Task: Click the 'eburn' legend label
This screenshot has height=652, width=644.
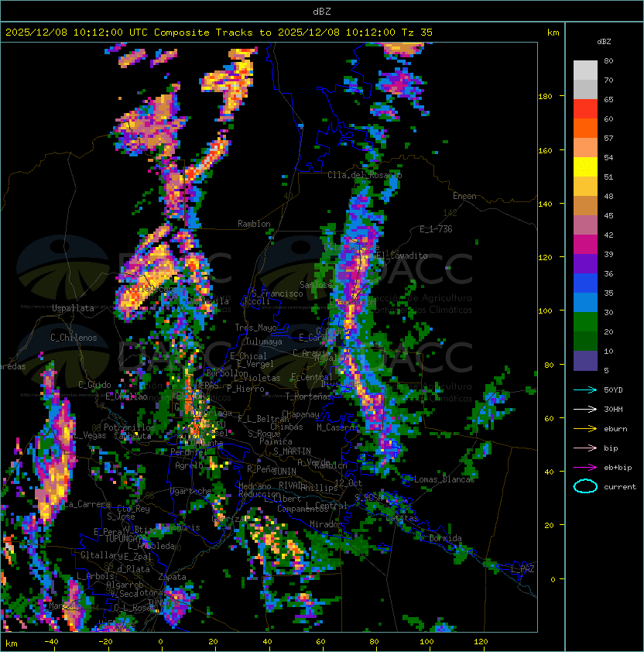Action: (615, 429)
